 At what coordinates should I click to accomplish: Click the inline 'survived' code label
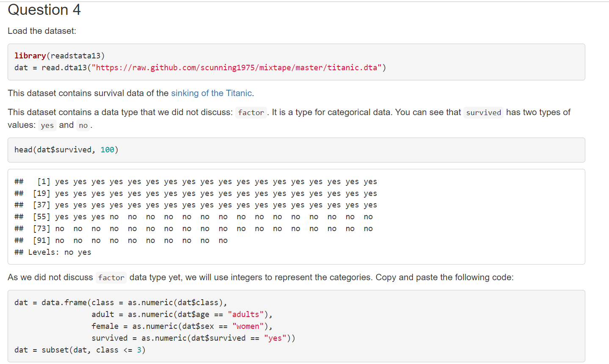coord(483,112)
